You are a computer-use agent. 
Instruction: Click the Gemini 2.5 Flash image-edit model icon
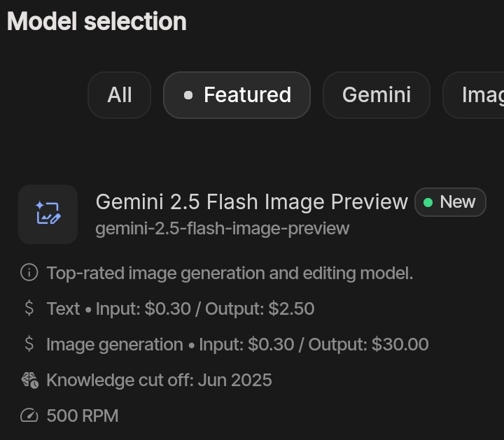click(48, 214)
